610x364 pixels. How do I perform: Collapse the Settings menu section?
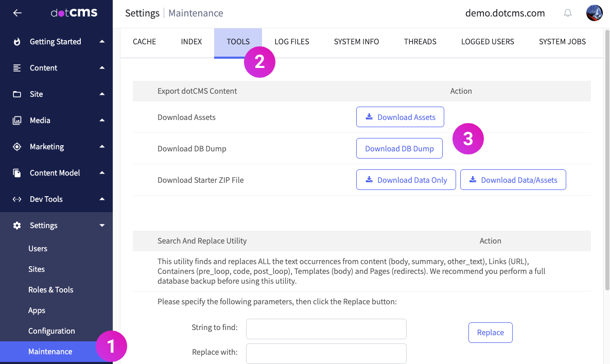(x=102, y=226)
